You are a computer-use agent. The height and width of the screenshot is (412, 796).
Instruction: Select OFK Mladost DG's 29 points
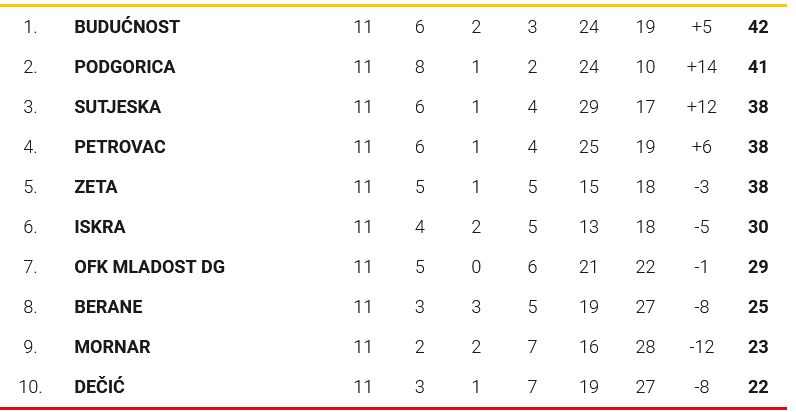(x=757, y=267)
